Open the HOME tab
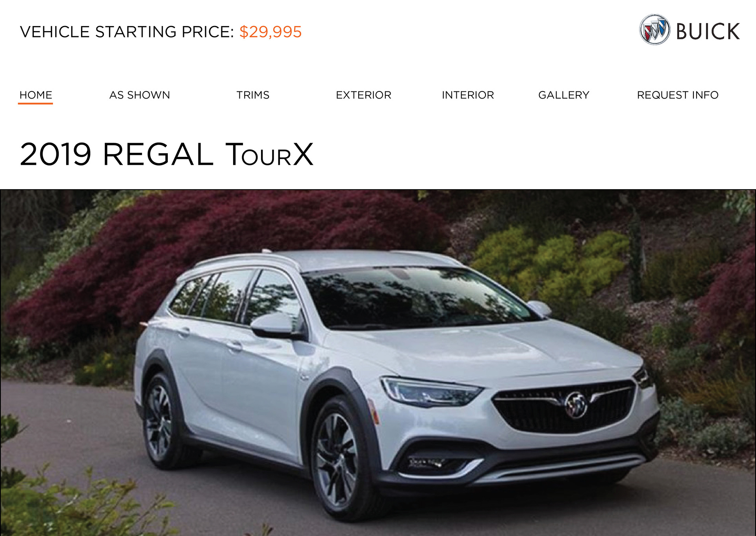The image size is (756, 536). point(36,95)
